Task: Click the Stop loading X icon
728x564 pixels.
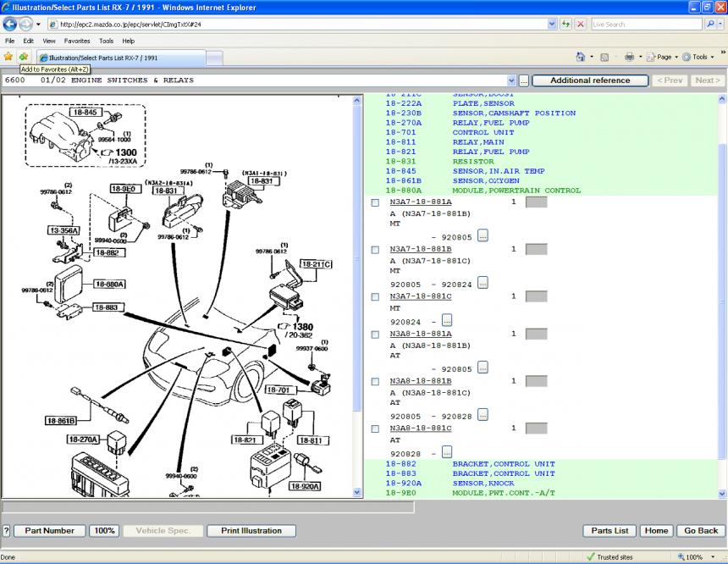Action: [581, 25]
